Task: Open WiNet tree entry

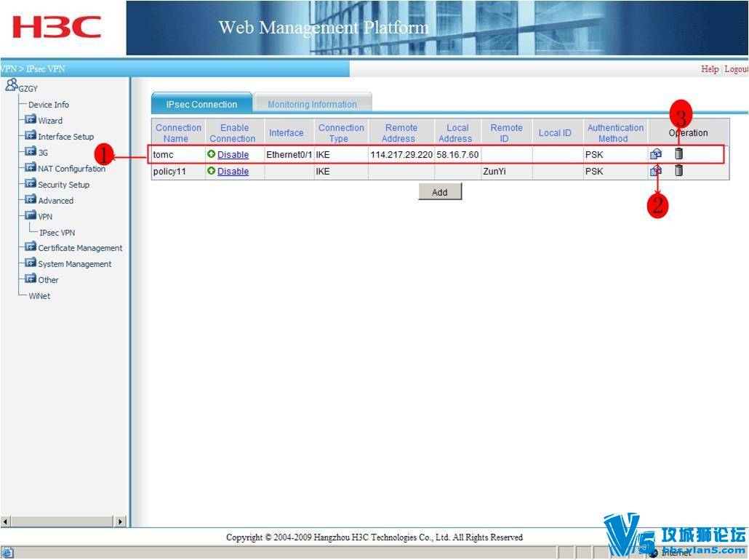Action: click(39, 296)
